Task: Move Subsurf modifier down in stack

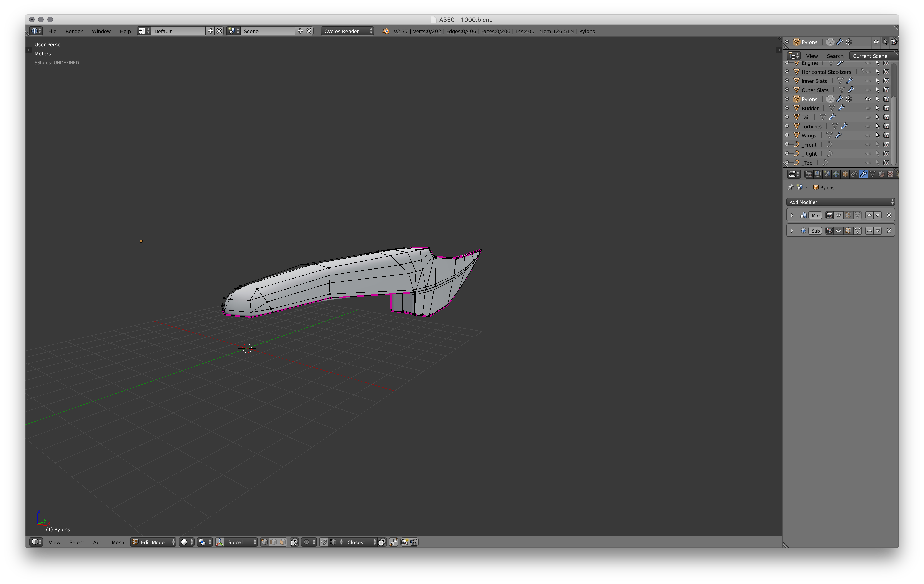Action: 878,230
